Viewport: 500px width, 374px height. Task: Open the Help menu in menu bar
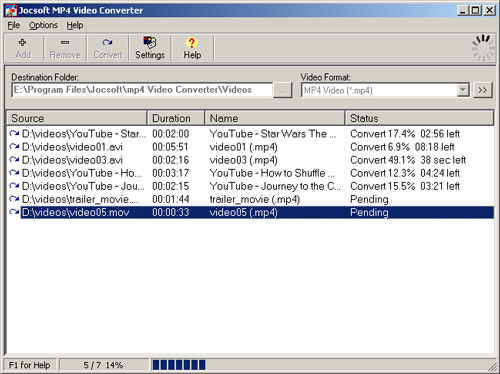point(75,25)
